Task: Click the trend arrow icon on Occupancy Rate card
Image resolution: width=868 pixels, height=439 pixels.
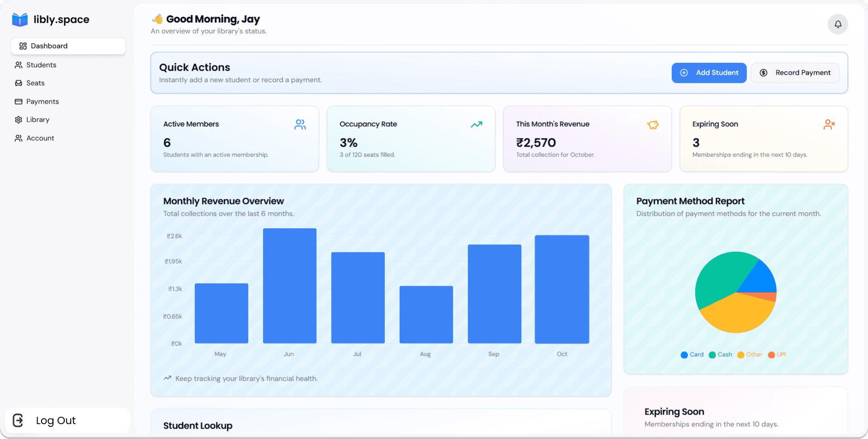Action: pyautogui.click(x=476, y=124)
